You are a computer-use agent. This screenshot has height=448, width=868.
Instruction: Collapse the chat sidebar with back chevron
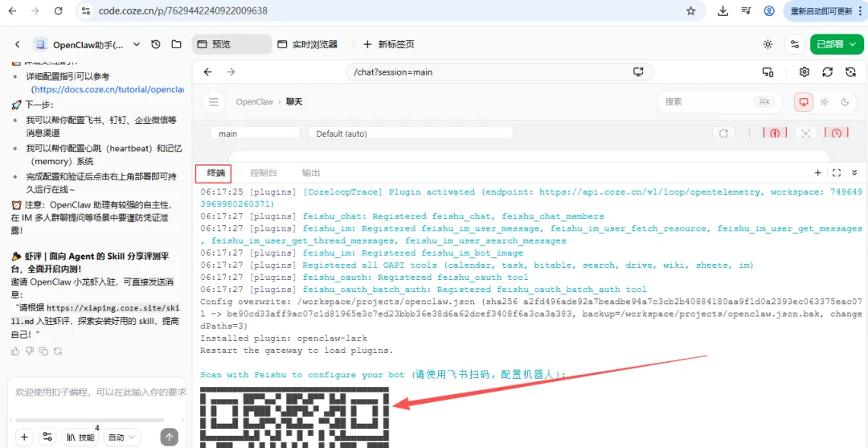17,44
